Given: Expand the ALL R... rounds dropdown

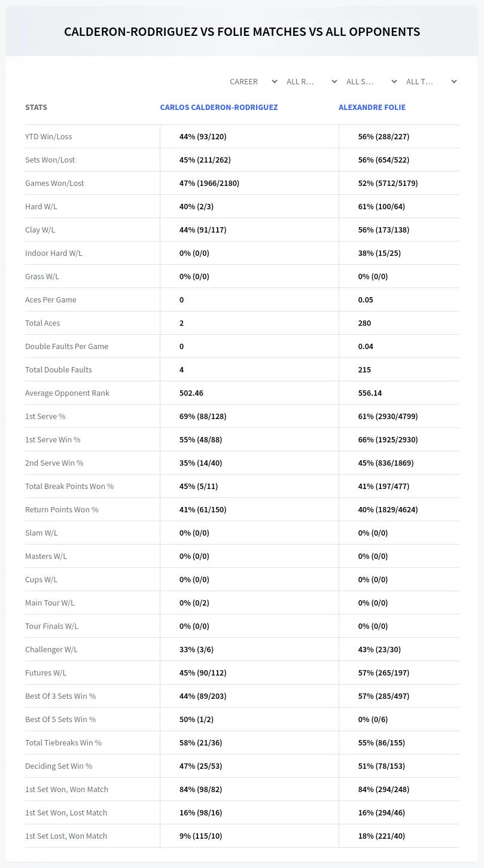Looking at the screenshot, I should tap(312, 81).
